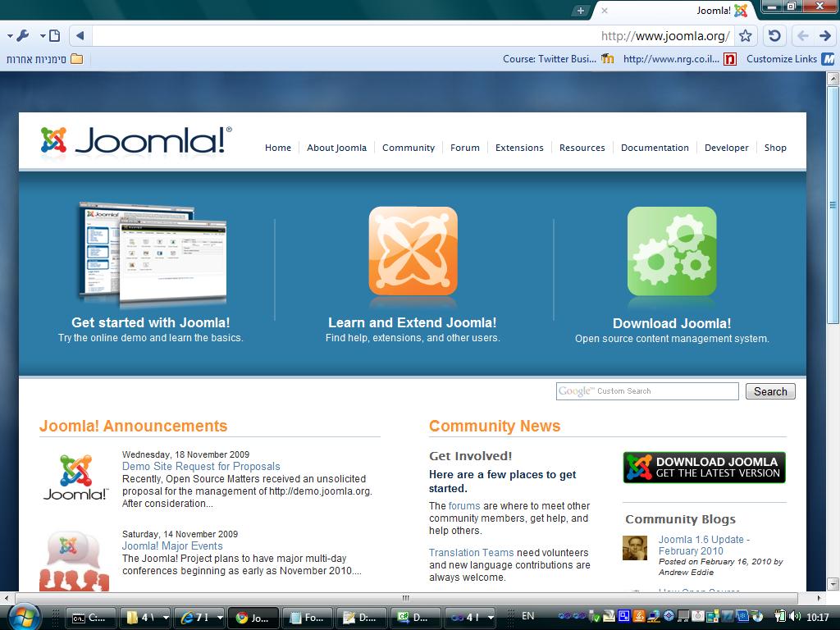The height and width of the screenshot is (630, 840).
Task: Open the 'Download Joomla!' heading link
Action: [672, 323]
